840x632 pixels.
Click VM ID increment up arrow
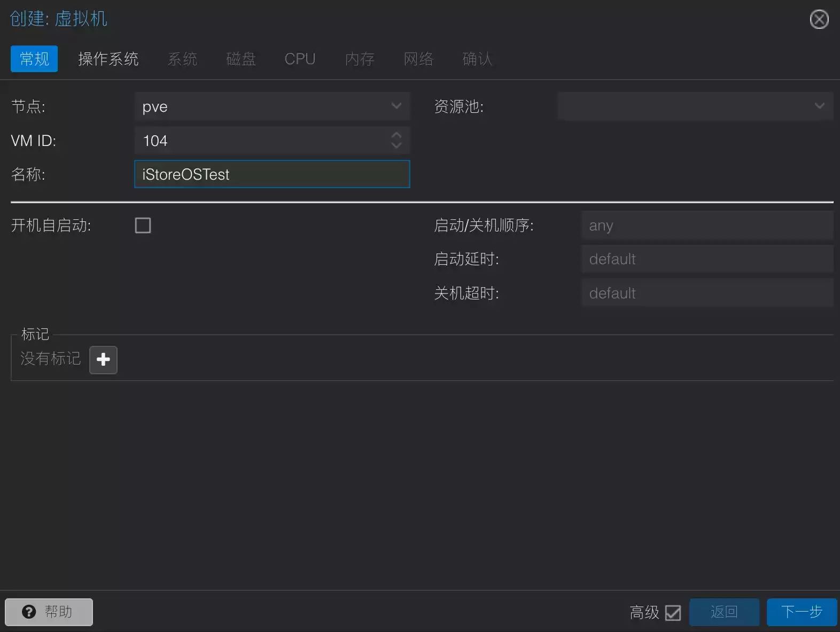tap(396, 135)
